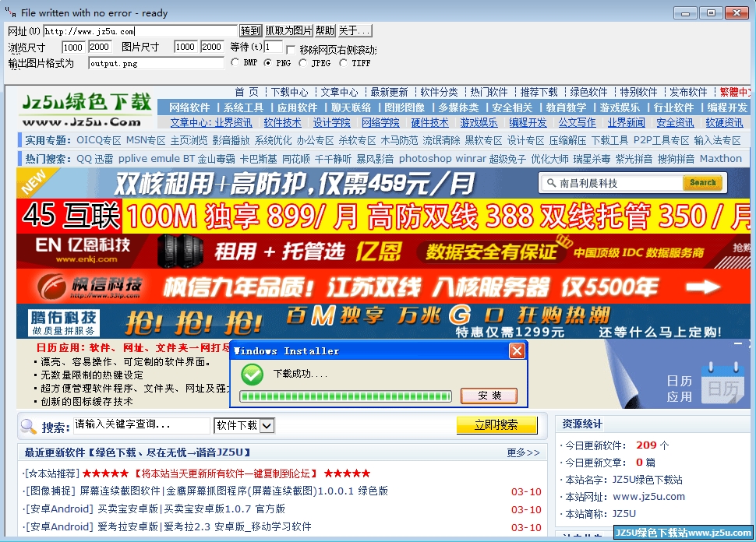Open the 网络软件 category
756x542 pixels.
pos(189,107)
